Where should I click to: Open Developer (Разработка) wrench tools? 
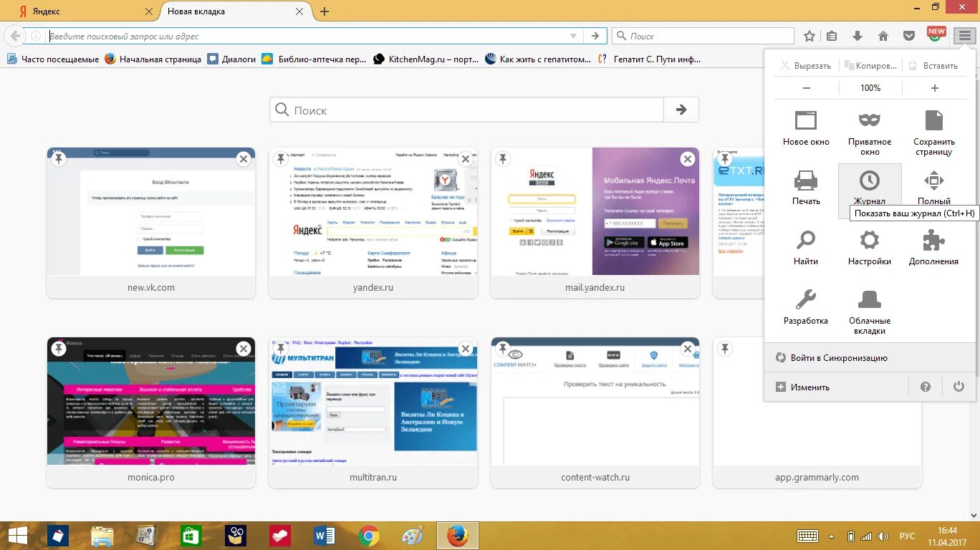click(x=806, y=307)
